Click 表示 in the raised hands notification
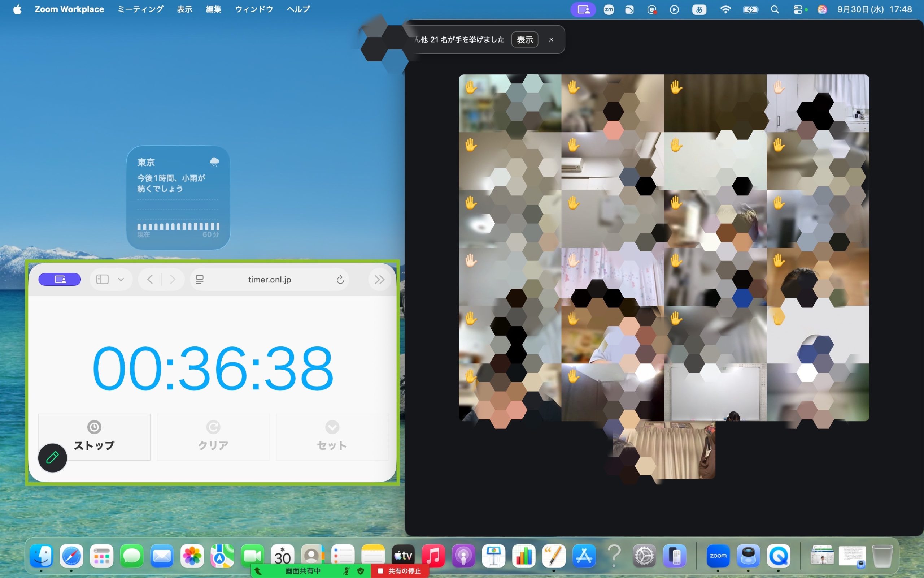 coord(524,40)
